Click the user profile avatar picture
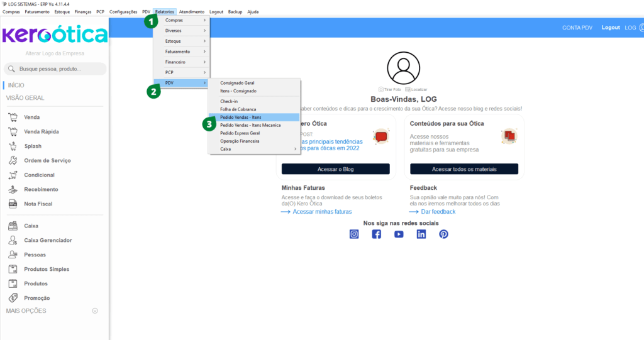This screenshot has width=644, height=340. tap(403, 68)
